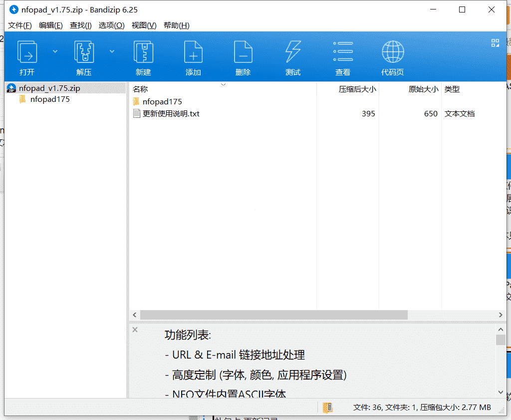Open the 选项(O) menu
This screenshot has height=420, width=511.
(x=111, y=25)
